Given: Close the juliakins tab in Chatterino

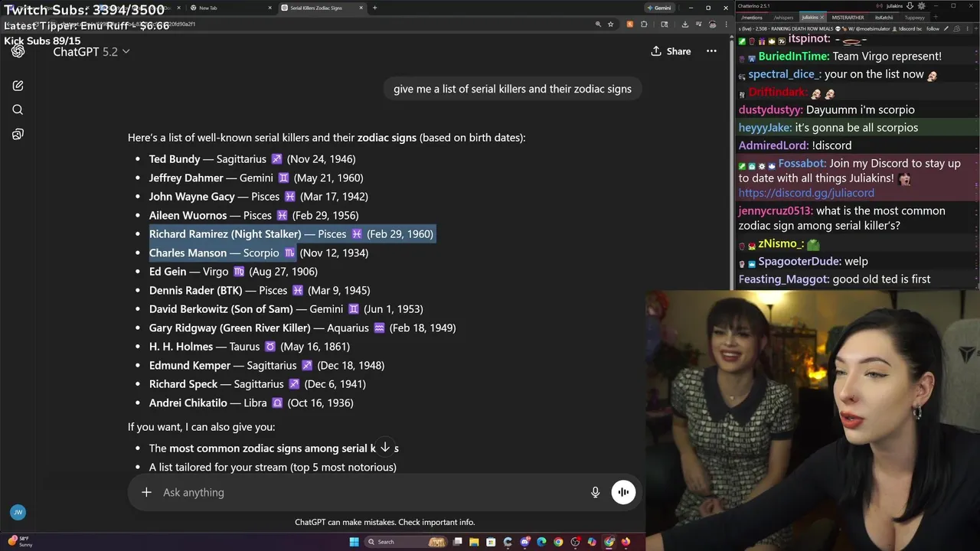Looking at the screenshot, I should pos(822,18).
